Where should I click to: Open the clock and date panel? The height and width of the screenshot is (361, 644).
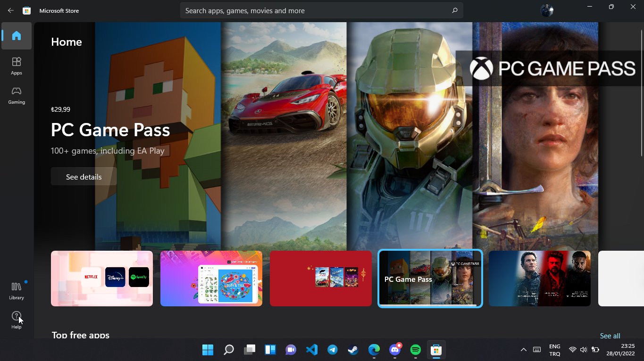[x=621, y=350]
